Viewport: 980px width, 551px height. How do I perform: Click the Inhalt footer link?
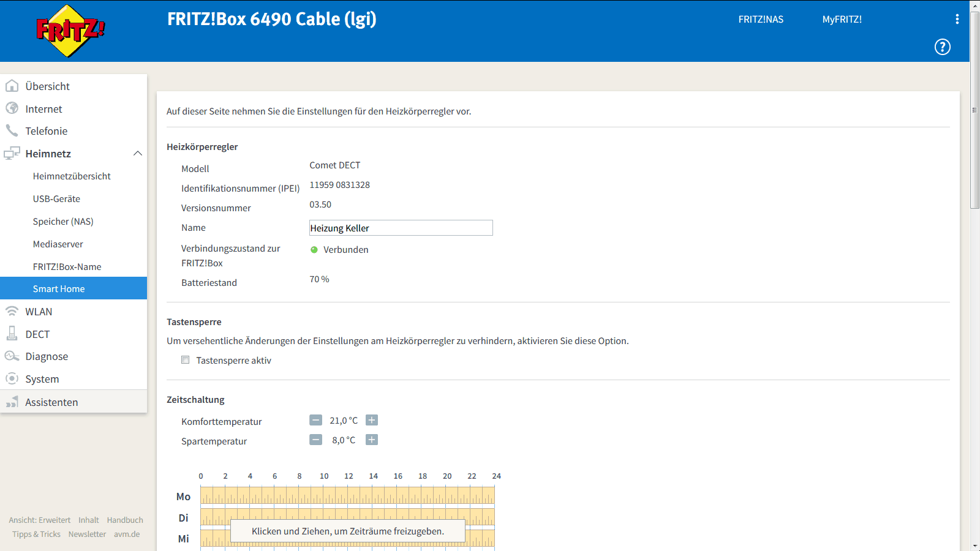click(89, 520)
